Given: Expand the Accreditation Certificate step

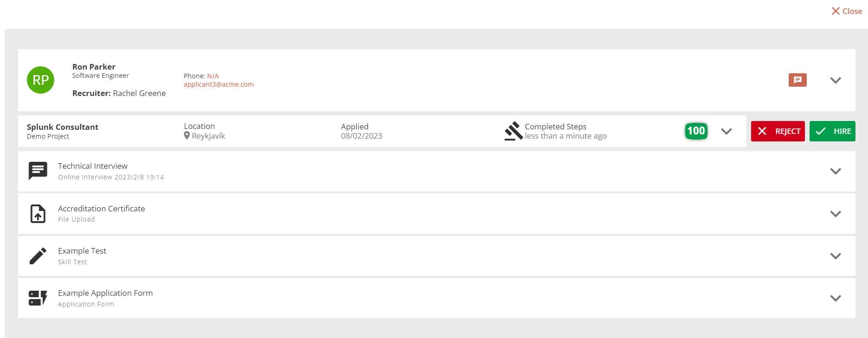Looking at the screenshot, I should point(835,214).
